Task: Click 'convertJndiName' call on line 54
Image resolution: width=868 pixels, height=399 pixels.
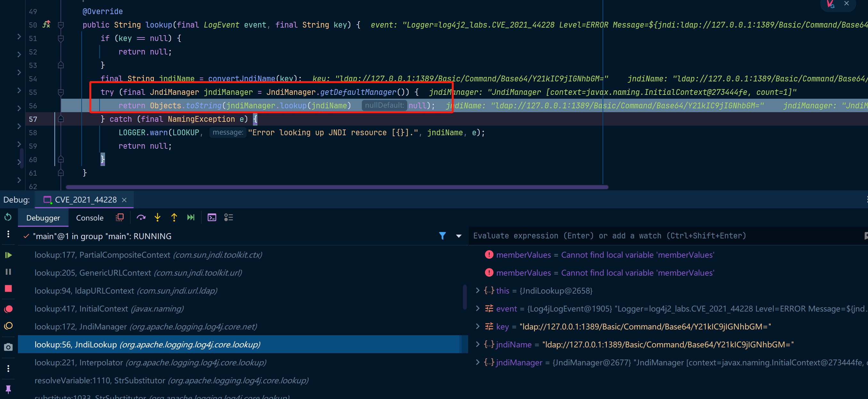Action: (x=242, y=79)
